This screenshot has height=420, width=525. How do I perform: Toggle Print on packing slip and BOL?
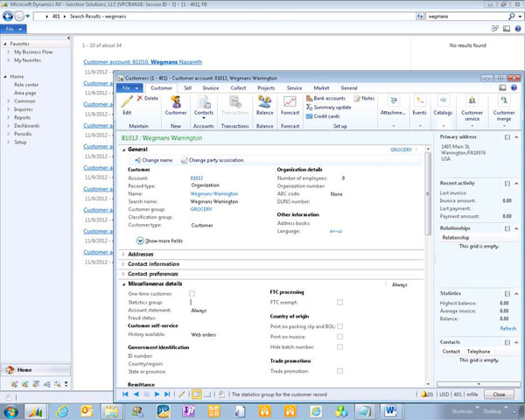point(339,326)
